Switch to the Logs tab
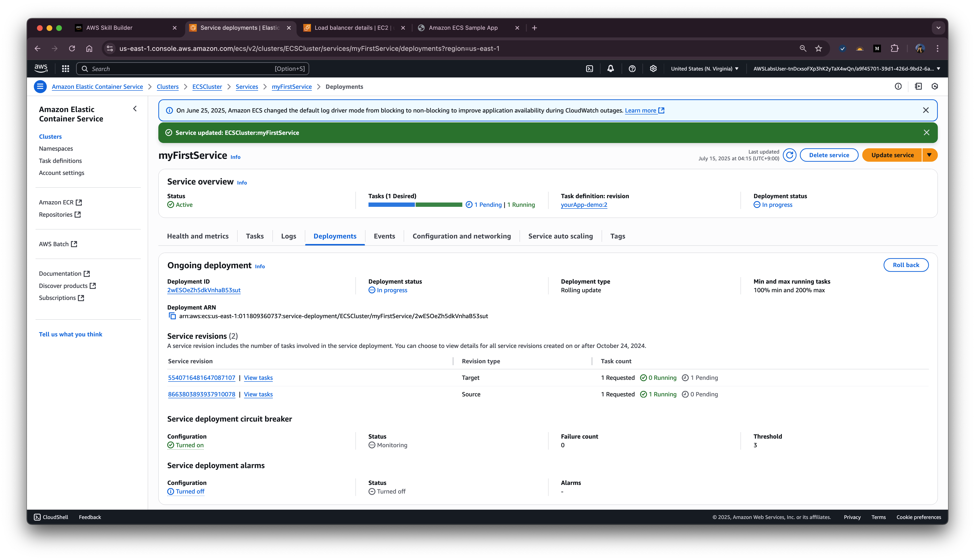 tap(289, 236)
